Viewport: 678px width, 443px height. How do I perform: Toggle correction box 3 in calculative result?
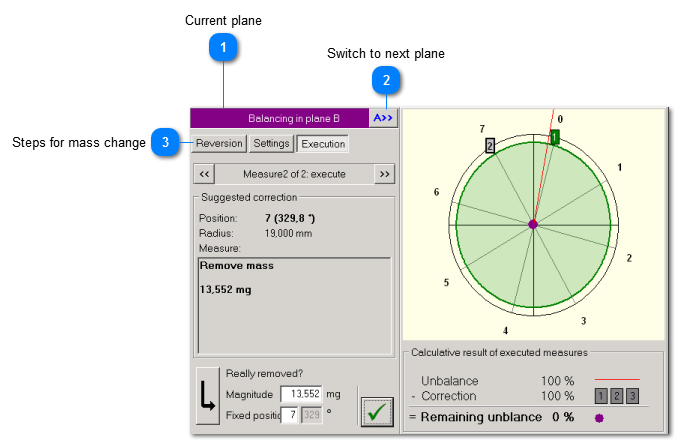pos(632,397)
